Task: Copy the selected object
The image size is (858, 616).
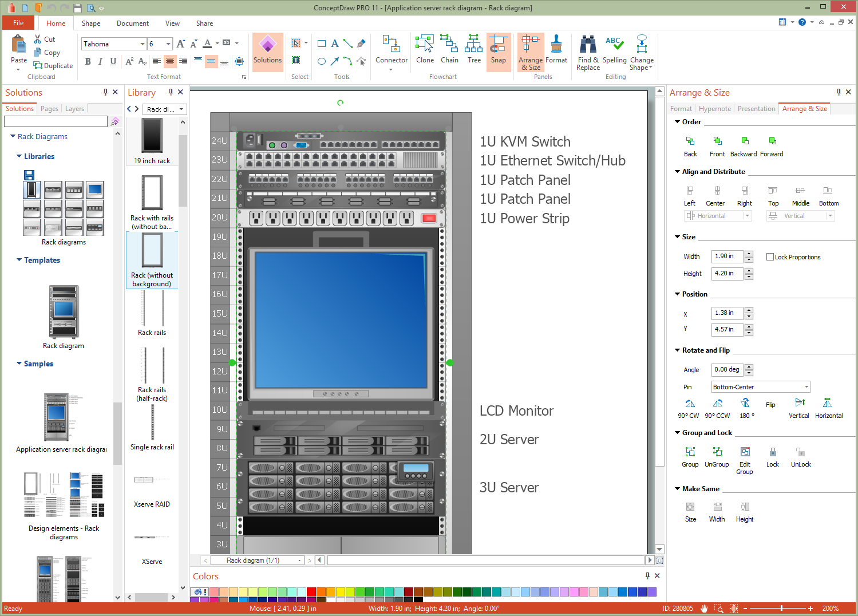Action: click(x=46, y=53)
